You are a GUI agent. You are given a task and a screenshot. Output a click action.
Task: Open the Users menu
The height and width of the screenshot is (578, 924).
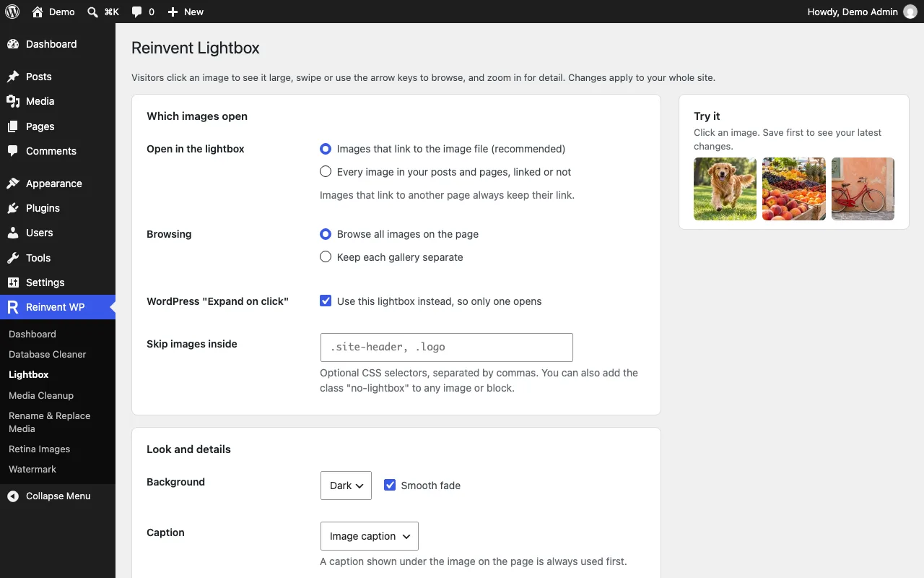tap(58, 233)
